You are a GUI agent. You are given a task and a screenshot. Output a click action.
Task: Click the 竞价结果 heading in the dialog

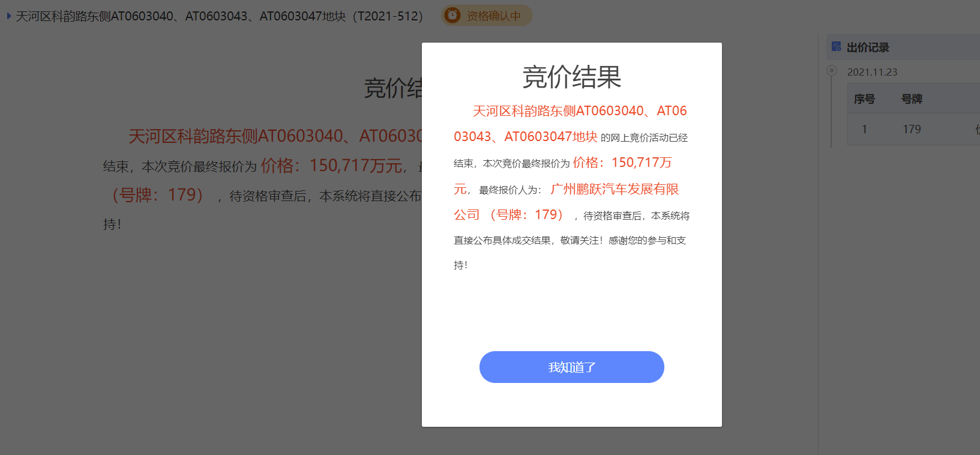(571, 77)
